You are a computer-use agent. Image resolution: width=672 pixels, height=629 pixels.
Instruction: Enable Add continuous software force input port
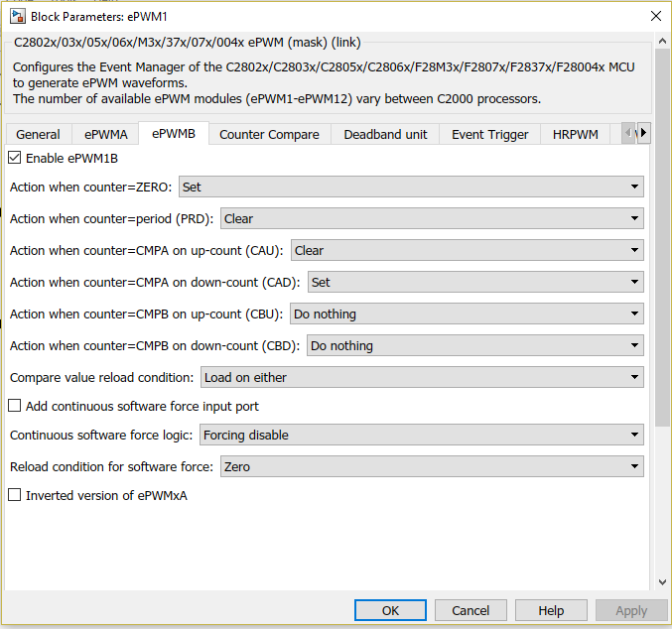pyautogui.click(x=15, y=406)
